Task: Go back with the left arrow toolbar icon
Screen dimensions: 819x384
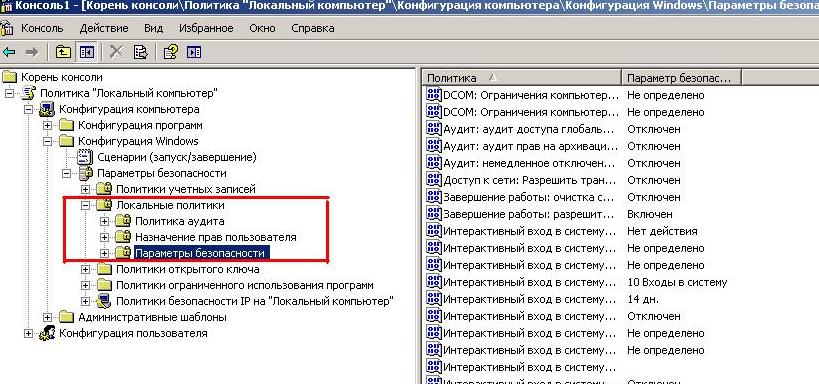Action: coord(9,52)
